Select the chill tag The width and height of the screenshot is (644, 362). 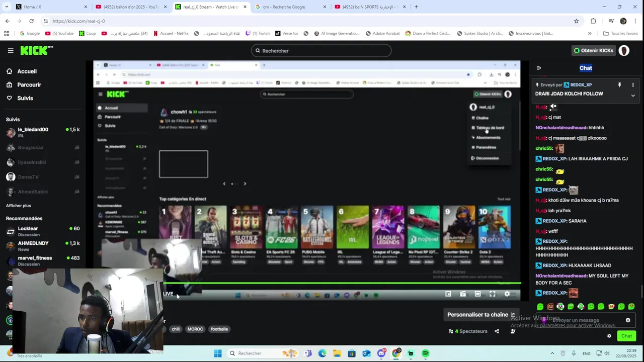point(176,329)
